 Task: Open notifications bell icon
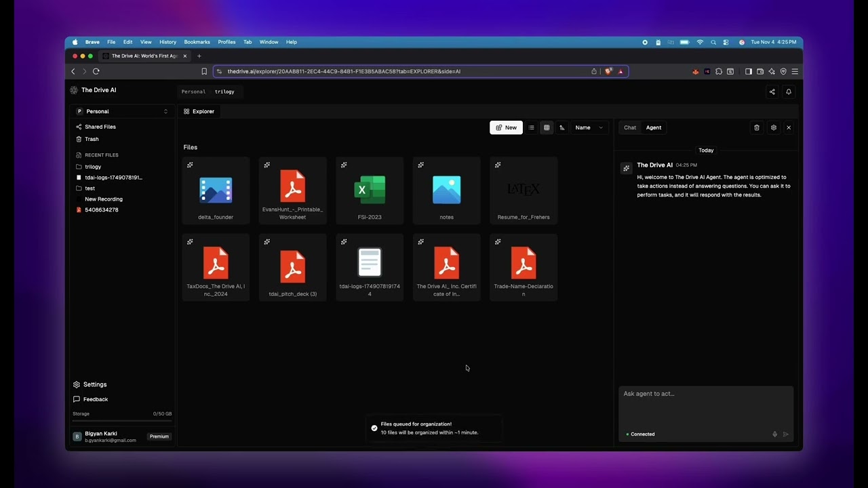(789, 91)
